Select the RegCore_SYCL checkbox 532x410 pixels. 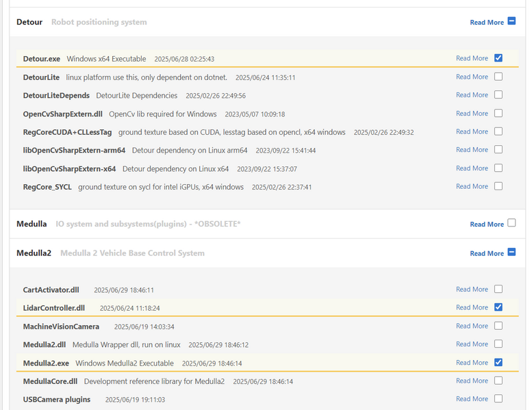(498, 186)
